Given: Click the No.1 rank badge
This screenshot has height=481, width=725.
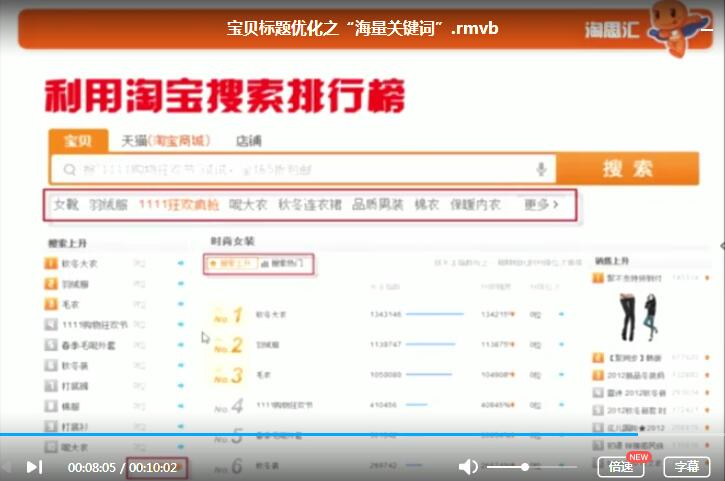Looking at the screenshot, I should click(228, 316).
